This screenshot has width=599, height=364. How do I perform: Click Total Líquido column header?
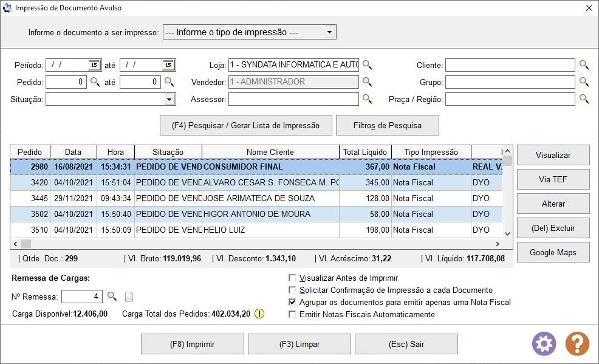[x=365, y=152]
